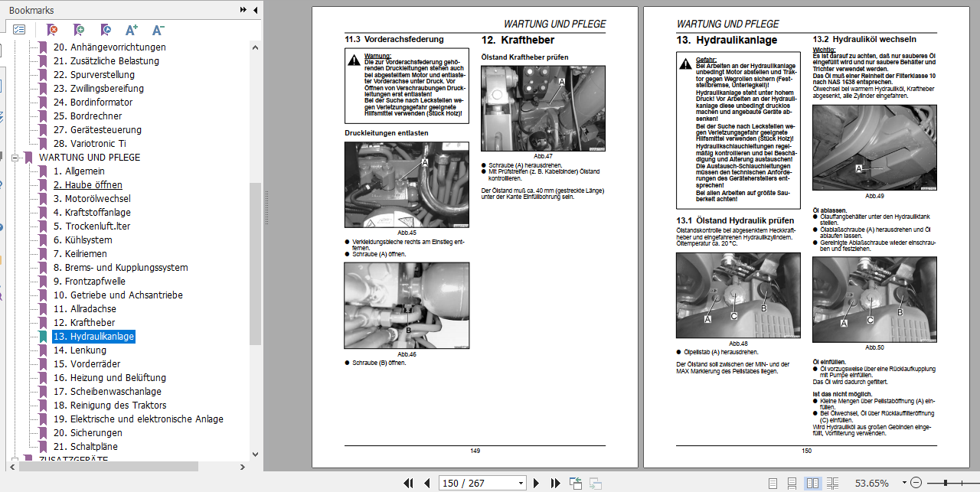The height and width of the screenshot is (492, 980).
Task: Open bookmark 16. Heizung und Belüftung
Action: [109, 378]
